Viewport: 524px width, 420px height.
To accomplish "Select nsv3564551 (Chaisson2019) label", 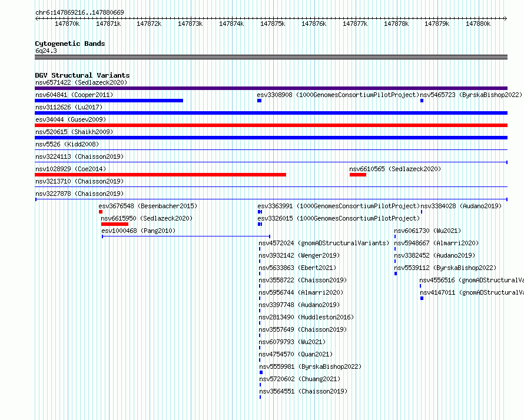I will click(303, 391).
